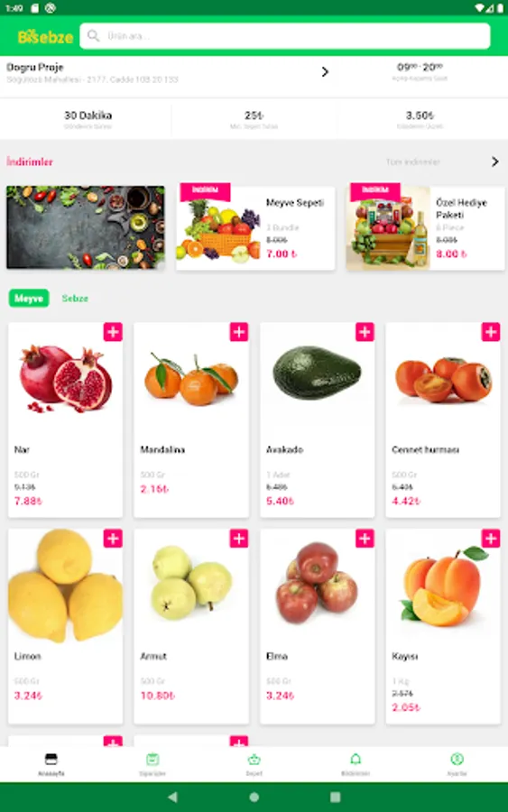Select the Meyve category chip
The height and width of the screenshot is (812, 508).
click(29, 299)
